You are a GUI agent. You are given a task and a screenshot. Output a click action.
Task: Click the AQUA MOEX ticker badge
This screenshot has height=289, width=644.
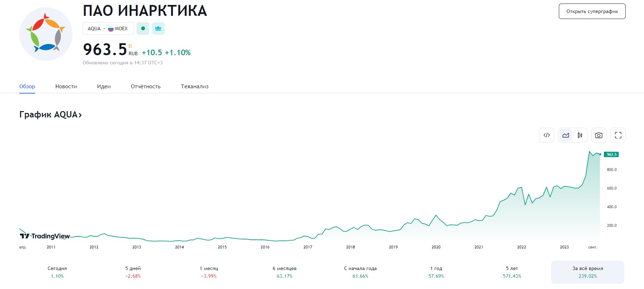coord(108,28)
